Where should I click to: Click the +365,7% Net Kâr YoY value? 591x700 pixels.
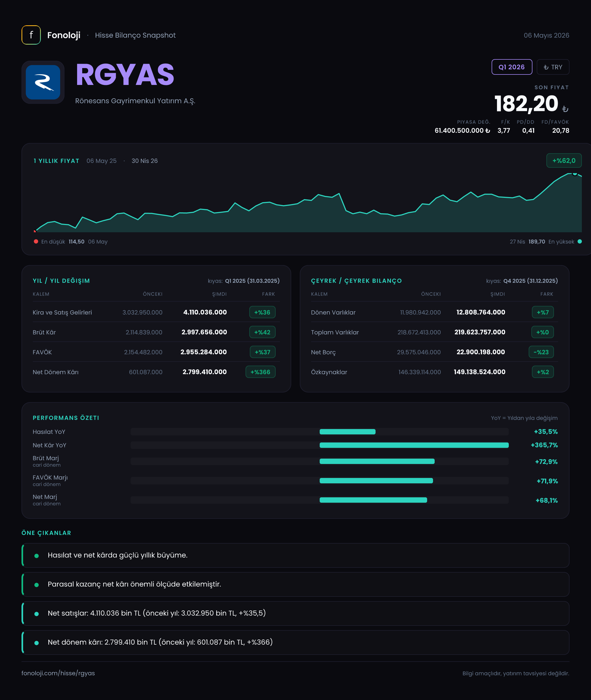click(545, 445)
